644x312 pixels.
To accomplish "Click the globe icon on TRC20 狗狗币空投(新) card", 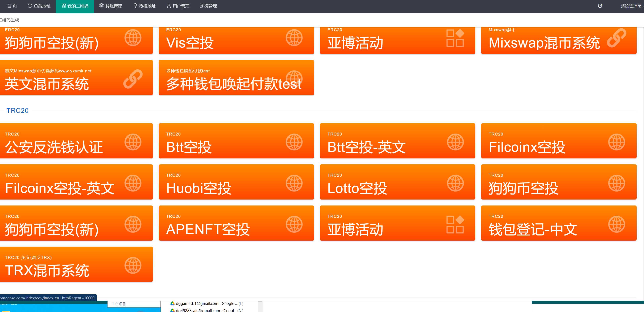I will (133, 224).
